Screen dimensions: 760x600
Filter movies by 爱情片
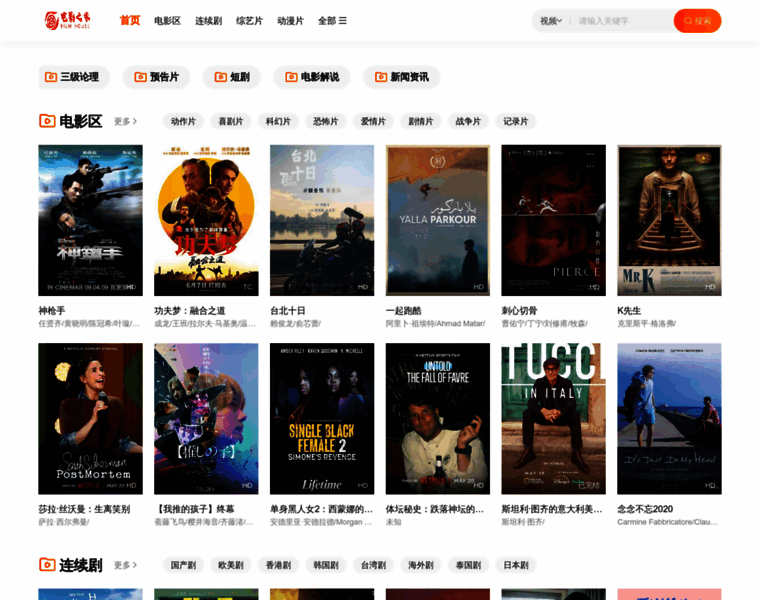[373, 121]
